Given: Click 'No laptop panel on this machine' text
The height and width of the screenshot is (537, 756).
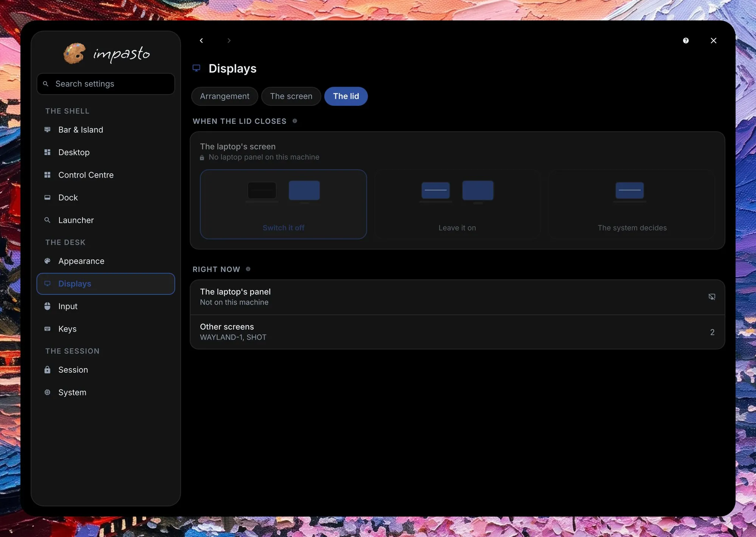Looking at the screenshot, I should pyautogui.click(x=264, y=157).
